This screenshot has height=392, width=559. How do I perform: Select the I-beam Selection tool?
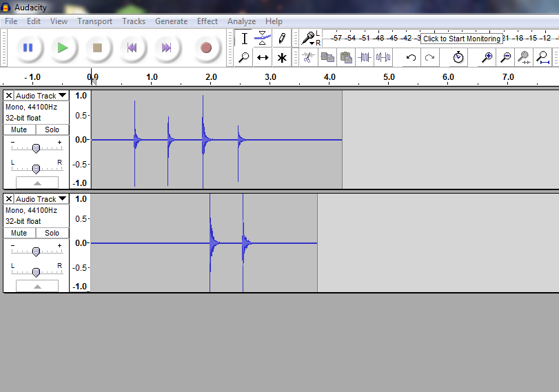coord(244,39)
